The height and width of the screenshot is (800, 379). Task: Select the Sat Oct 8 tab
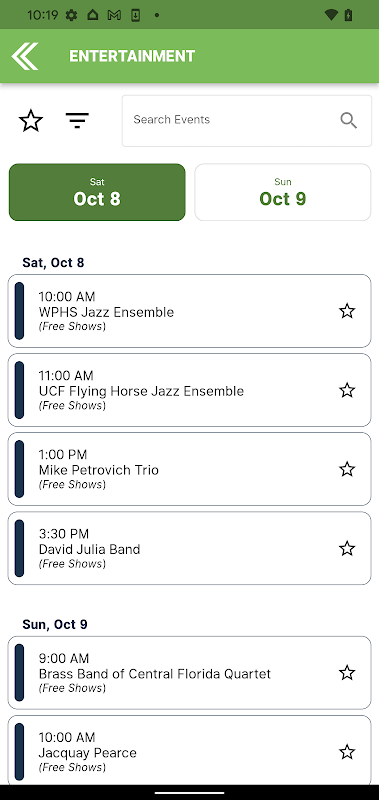(x=97, y=192)
